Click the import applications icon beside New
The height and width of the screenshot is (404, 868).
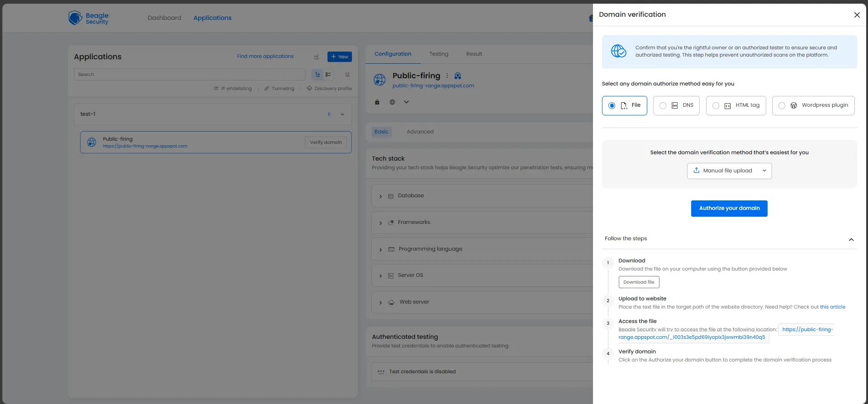pyautogui.click(x=317, y=57)
